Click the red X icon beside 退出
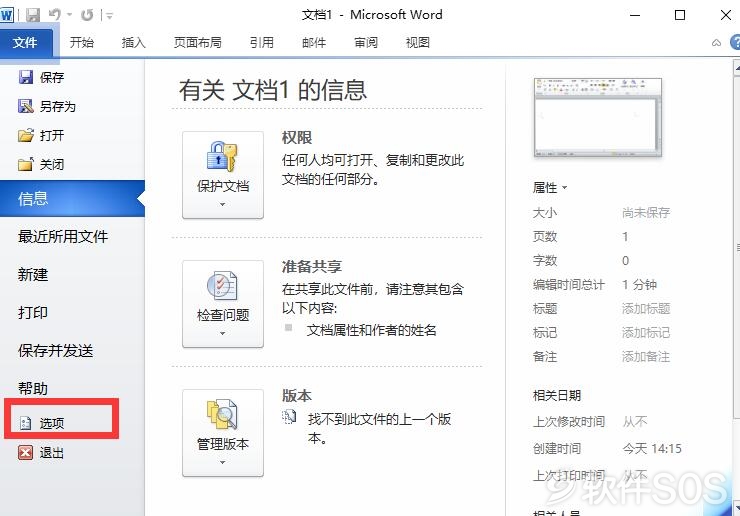The image size is (740, 516). (x=25, y=453)
